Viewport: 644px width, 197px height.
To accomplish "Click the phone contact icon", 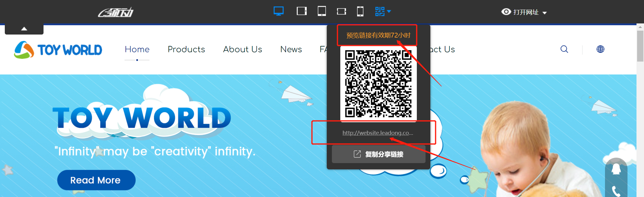I will 616,191.
